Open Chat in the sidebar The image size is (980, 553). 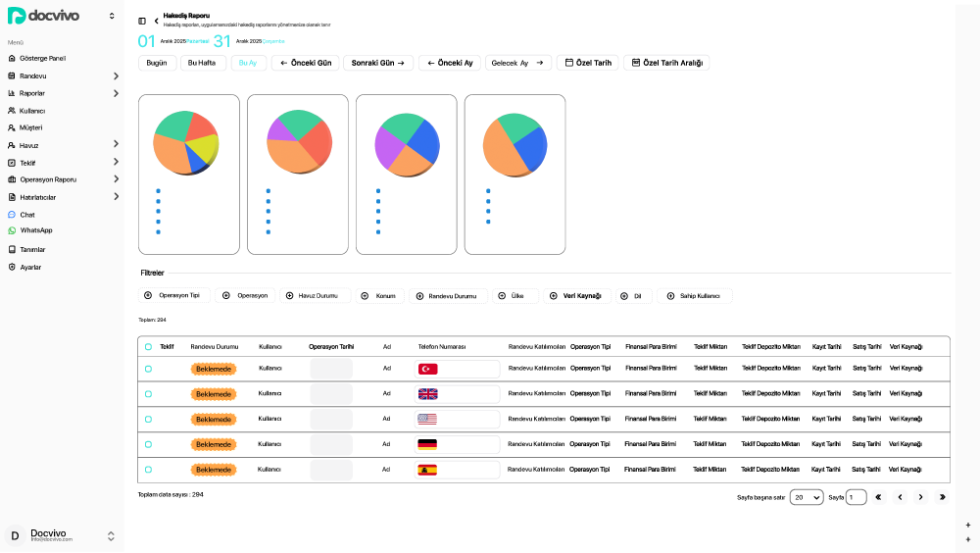26,214
